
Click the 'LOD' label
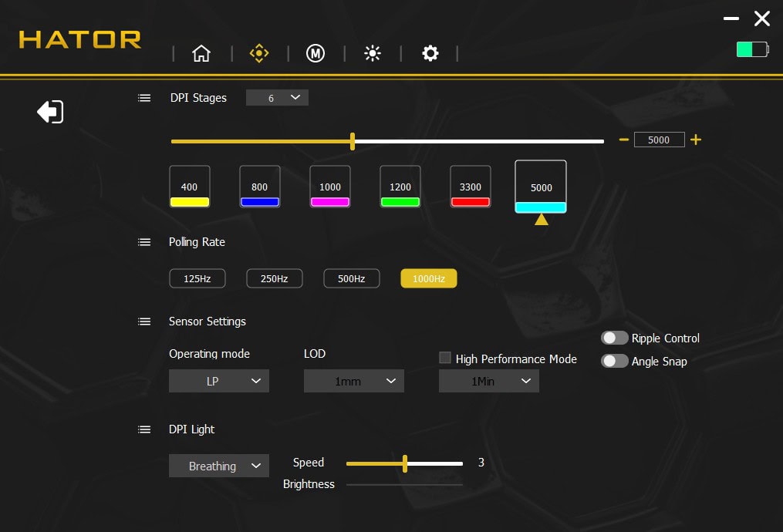[315, 354]
